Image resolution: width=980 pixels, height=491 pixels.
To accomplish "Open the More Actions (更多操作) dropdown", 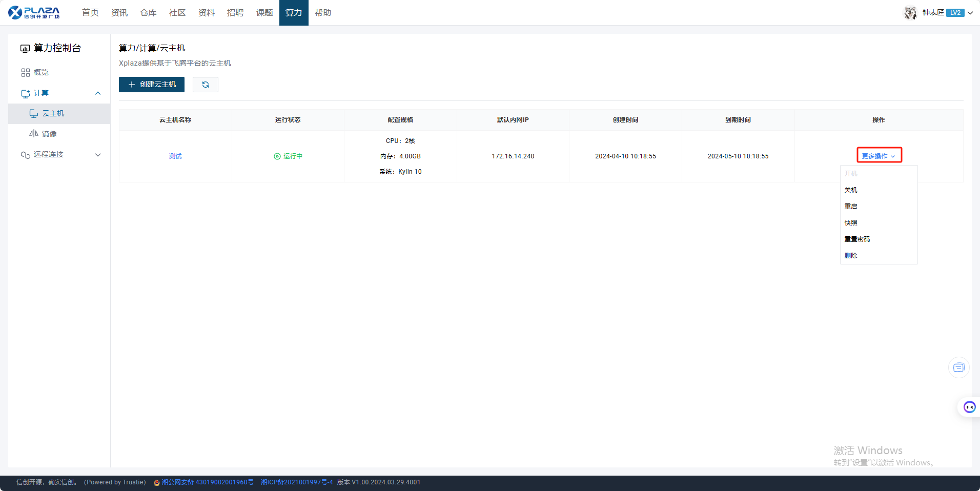I will pos(879,156).
